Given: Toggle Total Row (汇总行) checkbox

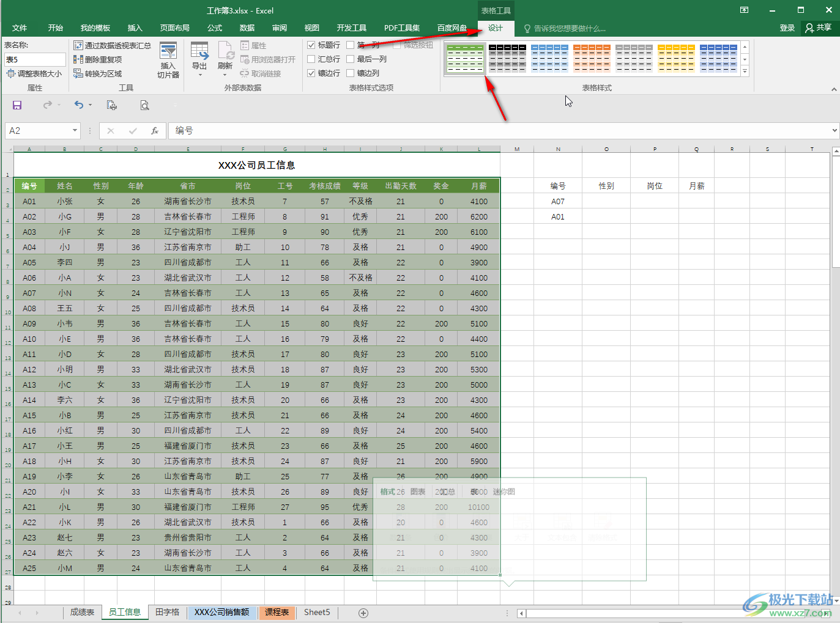Looking at the screenshot, I should [x=311, y=59].
